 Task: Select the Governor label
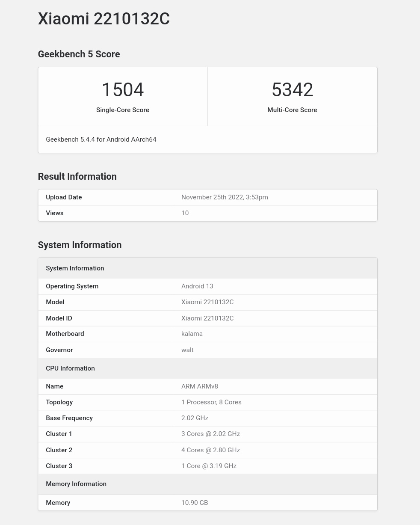(59, 350)
